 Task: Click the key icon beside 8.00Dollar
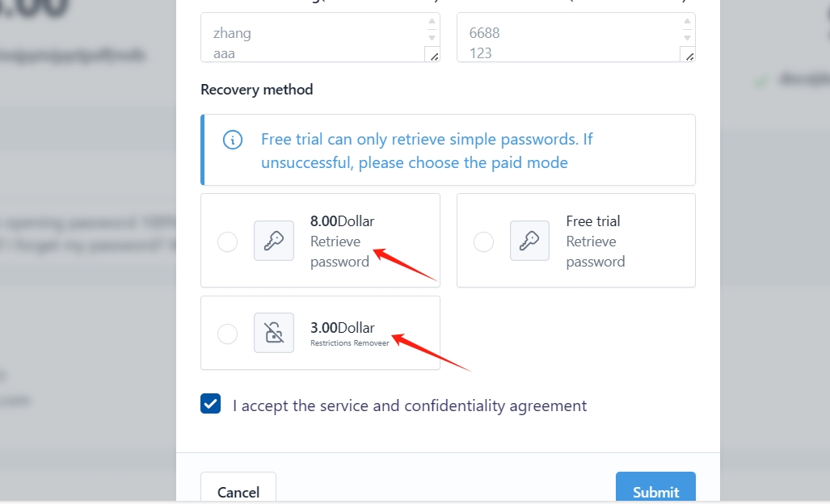click(x=274, y=241)
